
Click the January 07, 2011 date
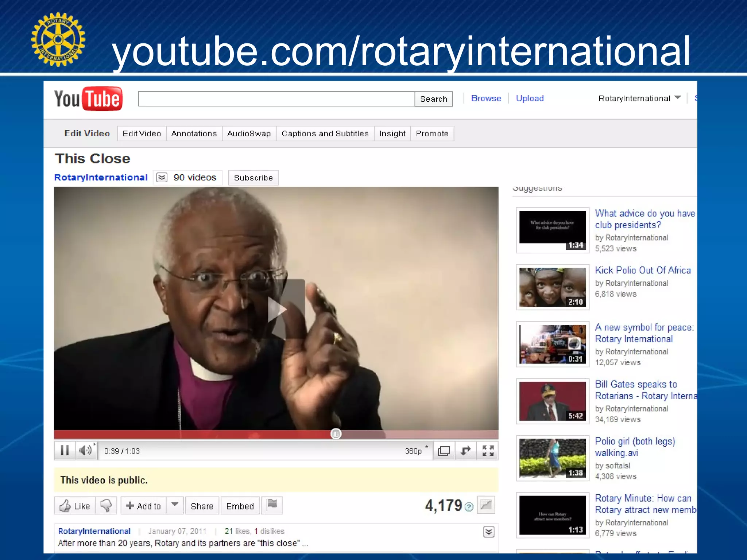(177, 531)
